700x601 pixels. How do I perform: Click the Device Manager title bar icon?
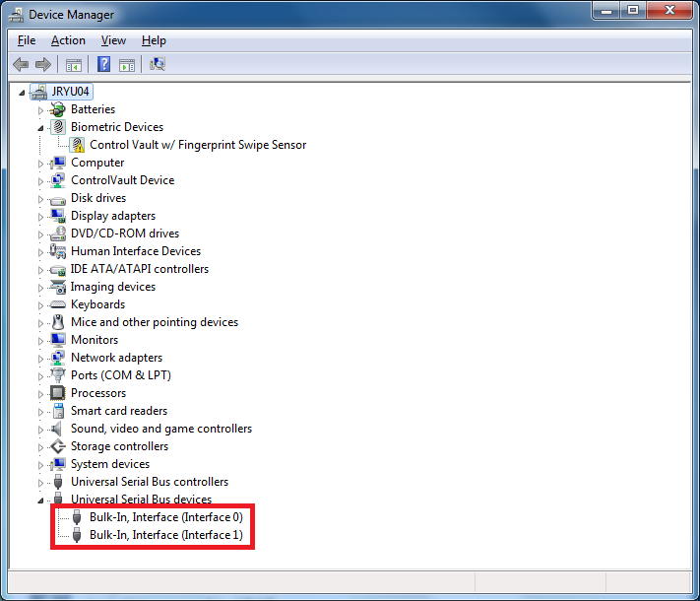coord(16,15)
